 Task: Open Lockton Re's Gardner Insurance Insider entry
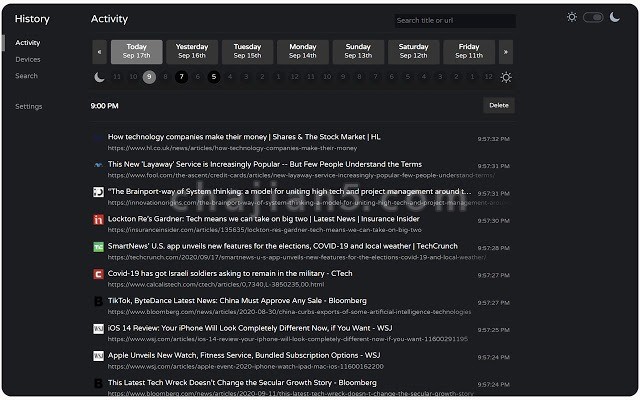(x=264, y=219)
